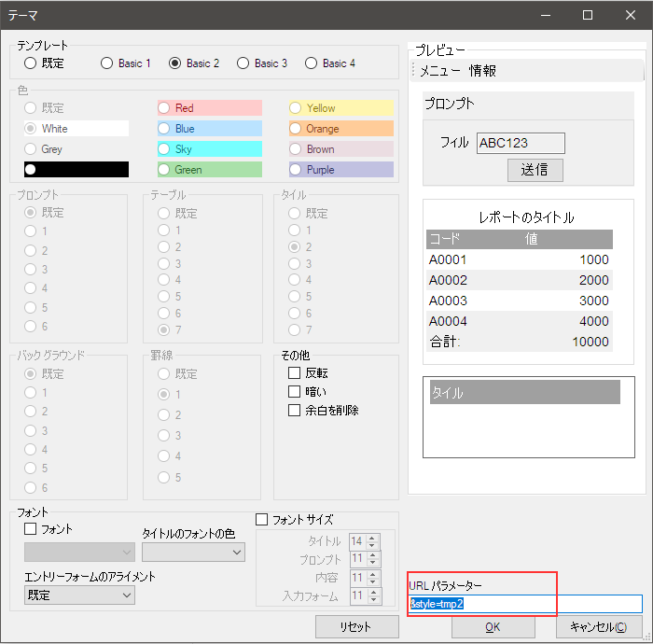
Task: Check the 暗い checkbox
Action: [x=295, y=392]
